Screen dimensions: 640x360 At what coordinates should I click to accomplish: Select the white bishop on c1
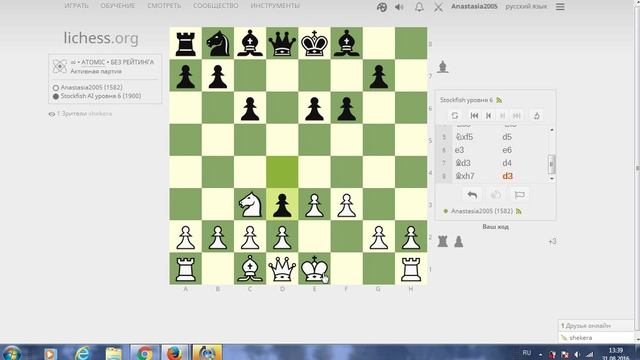pyautogui.click(x=250, y=269)
